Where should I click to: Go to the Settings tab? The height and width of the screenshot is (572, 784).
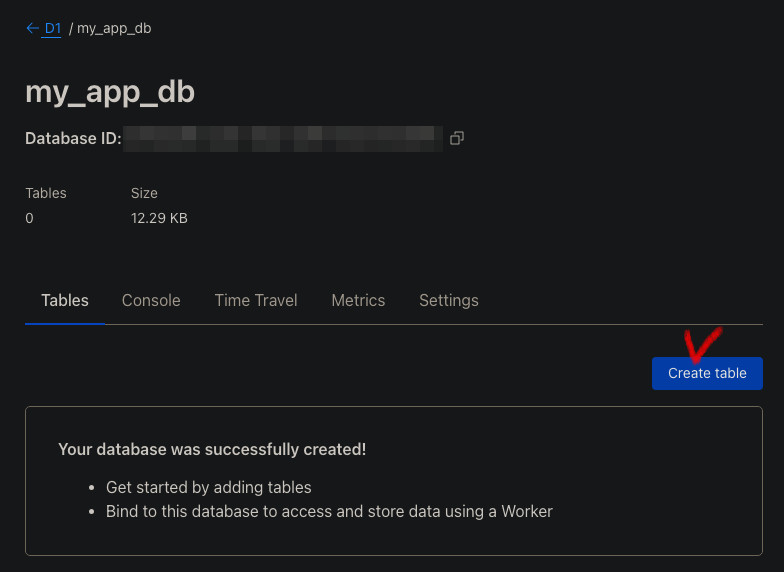click(448, 300)
